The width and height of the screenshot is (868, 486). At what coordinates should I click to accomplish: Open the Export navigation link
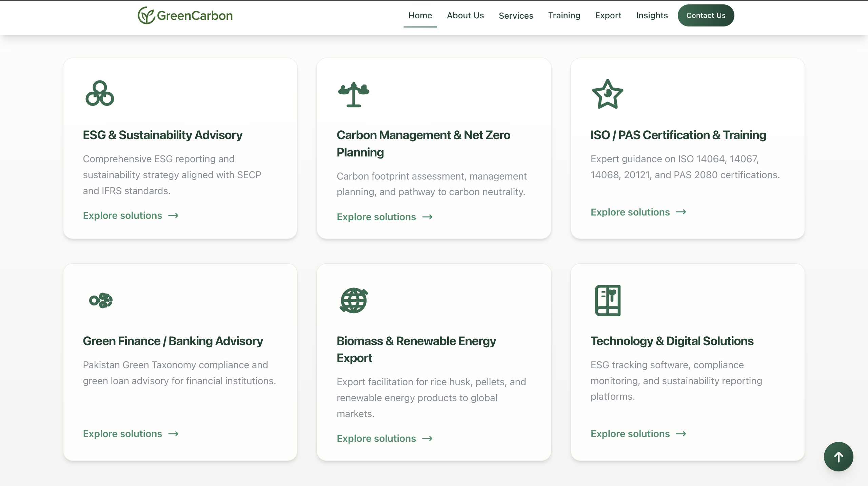608,16
